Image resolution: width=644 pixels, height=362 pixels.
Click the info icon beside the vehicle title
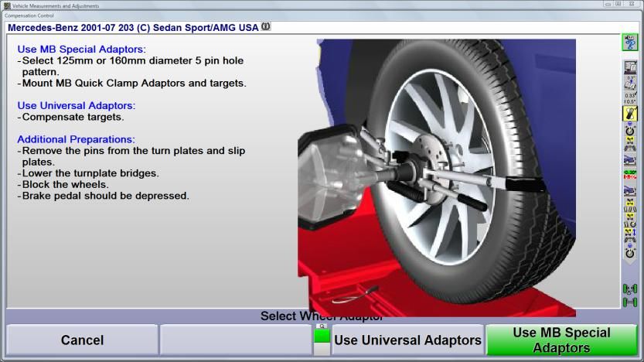pyautogui.click(x=266, y=27)
